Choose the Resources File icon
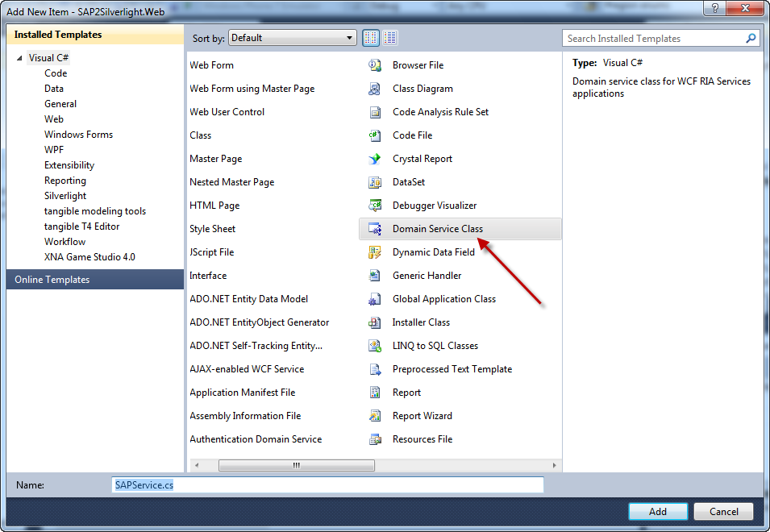This screenshot has height=532, width=770. [375, 439]
